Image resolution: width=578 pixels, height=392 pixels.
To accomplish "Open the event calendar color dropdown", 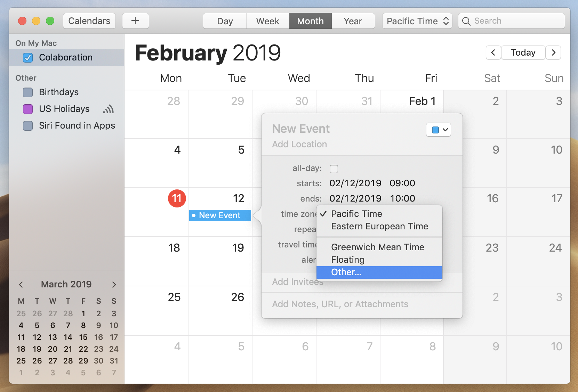I will coord(439,130).
